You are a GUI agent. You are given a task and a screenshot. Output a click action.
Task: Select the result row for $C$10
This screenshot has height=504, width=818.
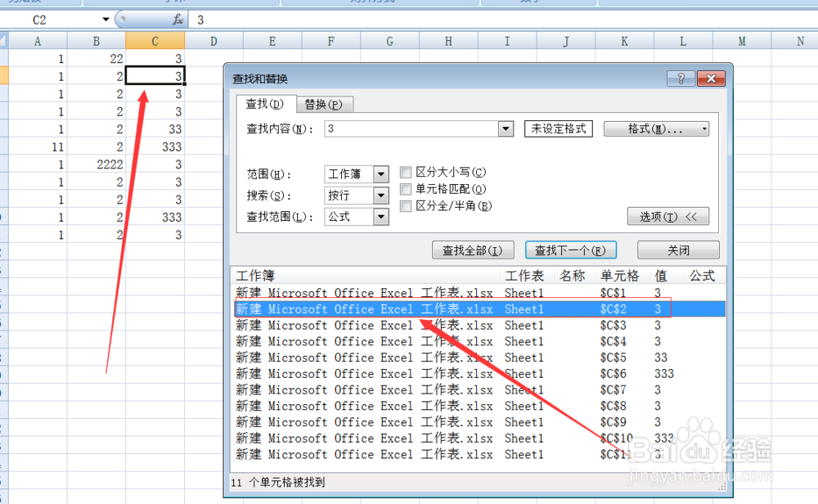(x=479, y=439)
